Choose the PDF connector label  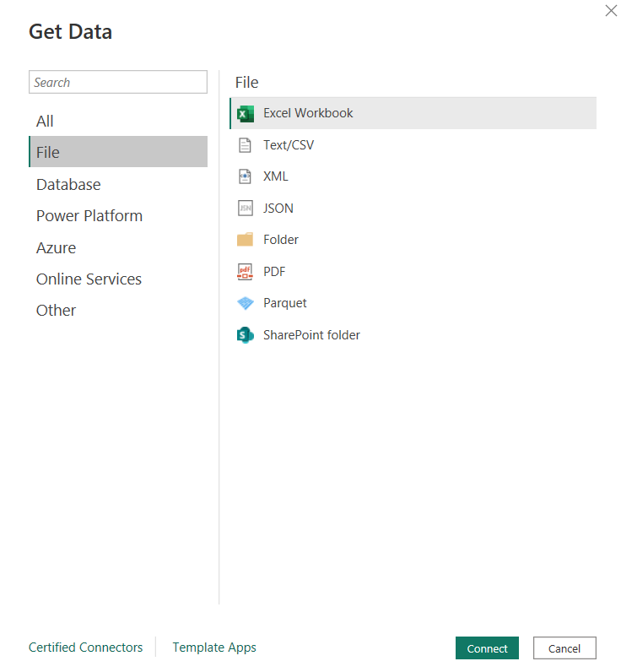274,272
